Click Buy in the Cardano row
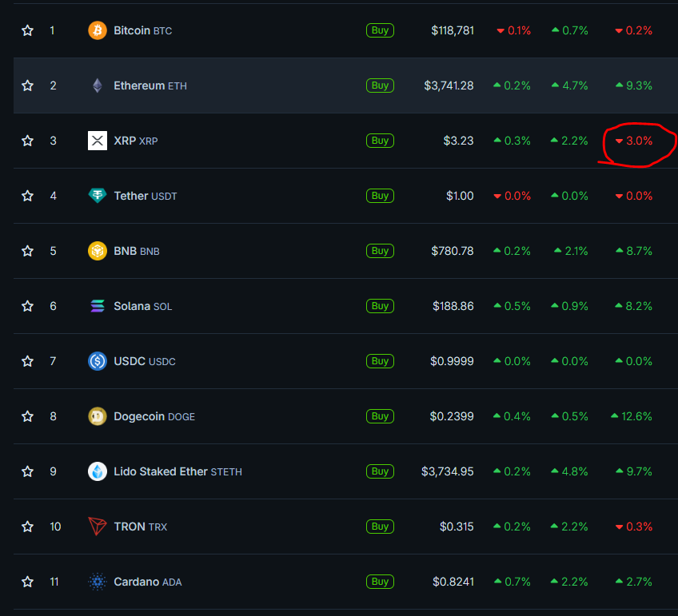The image size is (678, 616). coord(380,582)
